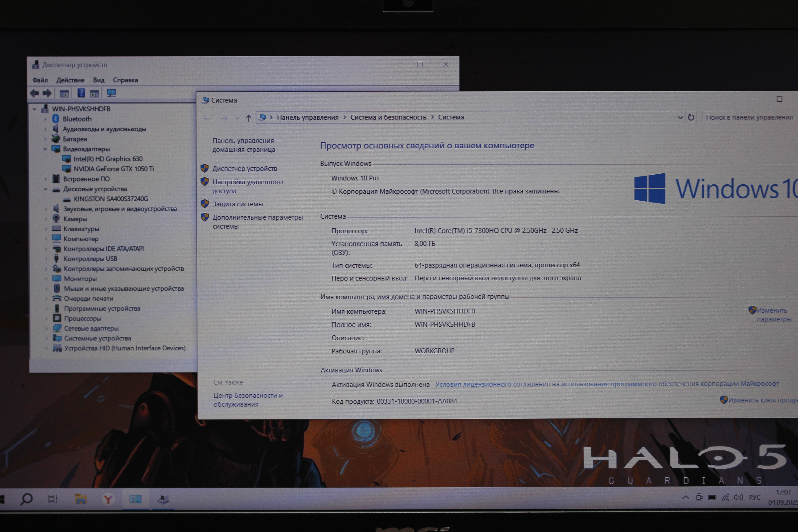Expand the Сетевые адаптеры category
Screen dimensions: 798x532
coord(46,328)
